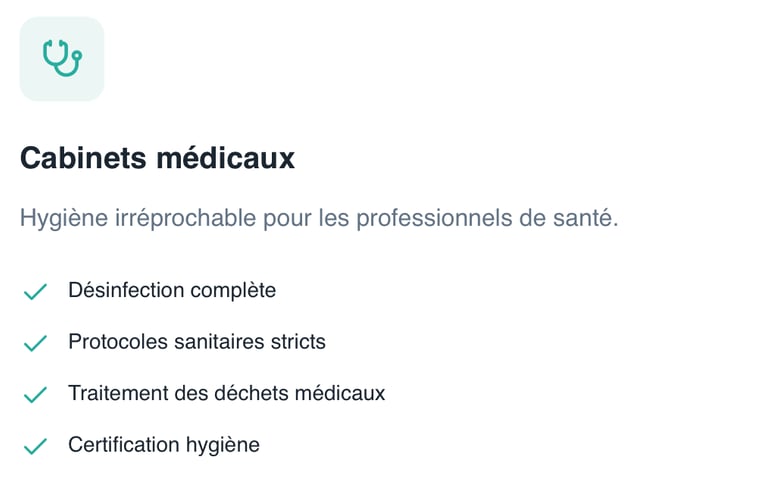Click the checkmark beside Traitement des déchets médicaux
This screenshot has width=768, height=485.
tap(35, 395)
